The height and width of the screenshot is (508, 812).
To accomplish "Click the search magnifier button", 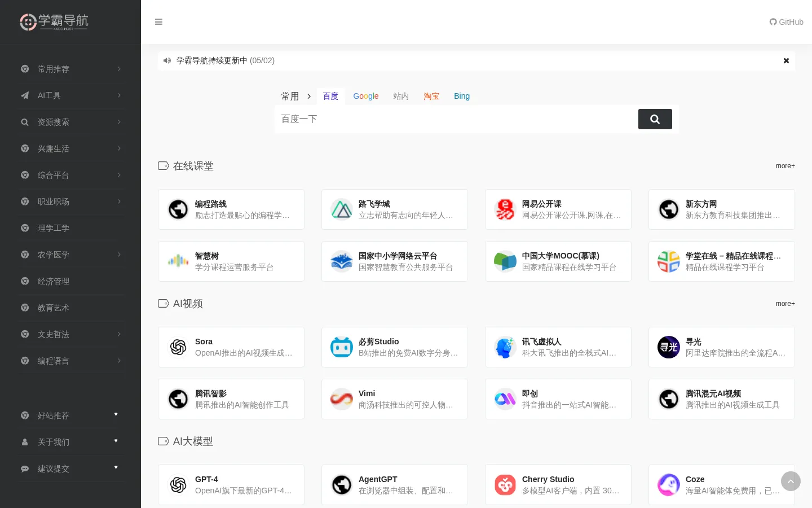I will (x=655, y=119).
